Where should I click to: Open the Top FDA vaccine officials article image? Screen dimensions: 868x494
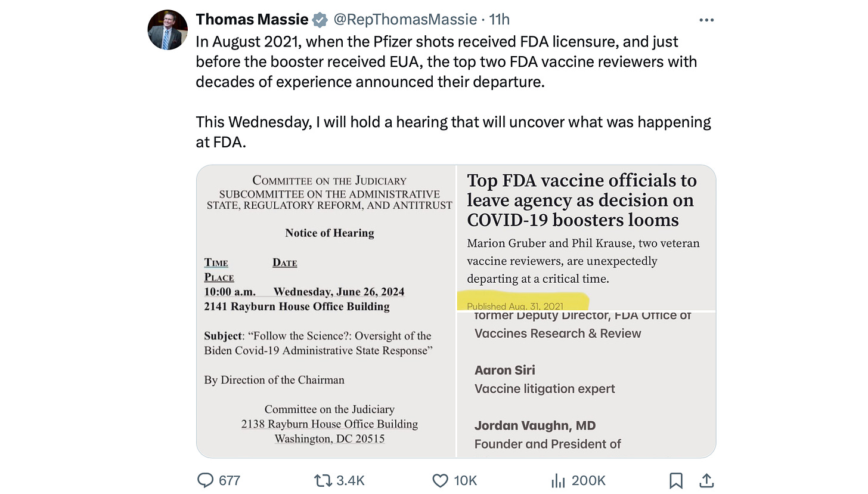point(587,237)
